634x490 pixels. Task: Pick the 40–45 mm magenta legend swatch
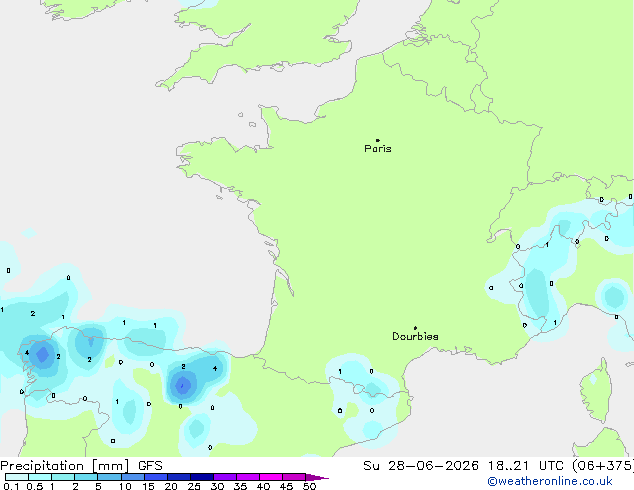pyautogui.click(x=271, y=477)
